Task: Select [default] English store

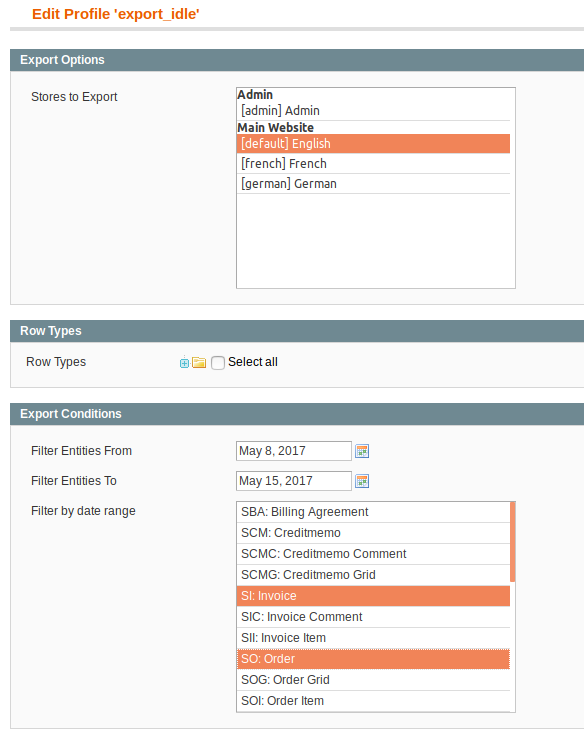Action: pyautogui.click(x=373, y=144)
